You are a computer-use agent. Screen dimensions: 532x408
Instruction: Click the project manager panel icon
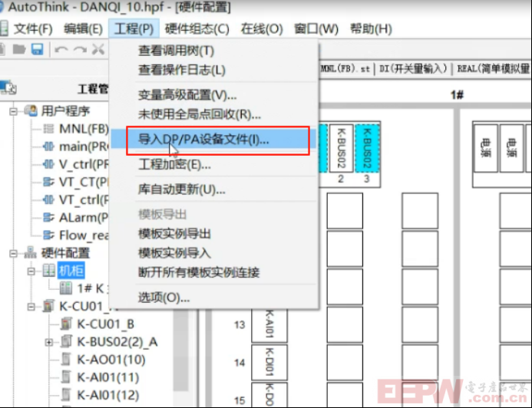click(x=8, y=87)
